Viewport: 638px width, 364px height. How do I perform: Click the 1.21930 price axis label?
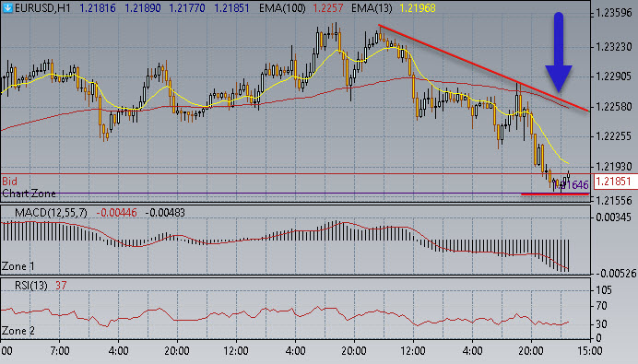614,167
